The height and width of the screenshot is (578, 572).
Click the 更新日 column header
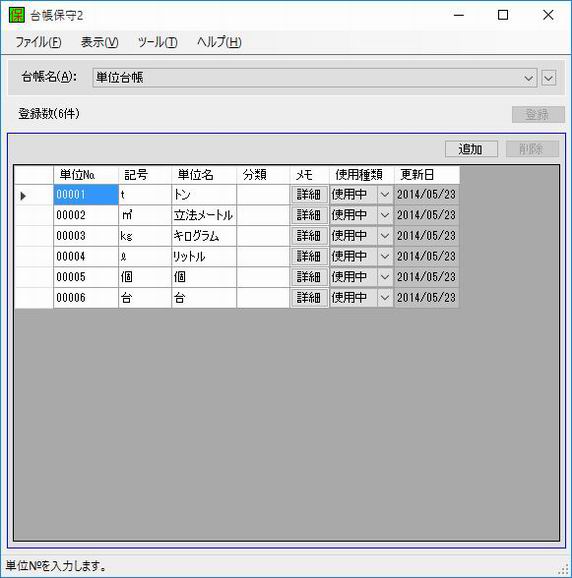tap(427, 175)
